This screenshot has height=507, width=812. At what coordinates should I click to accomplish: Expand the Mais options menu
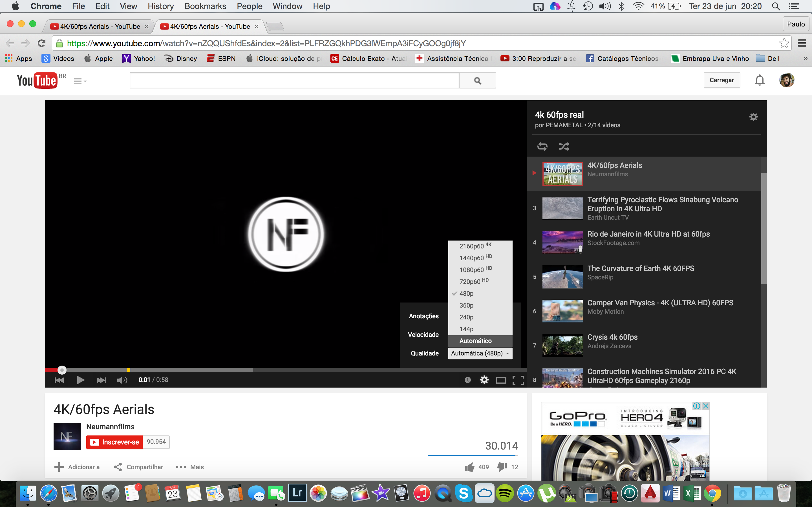point(190,467)
